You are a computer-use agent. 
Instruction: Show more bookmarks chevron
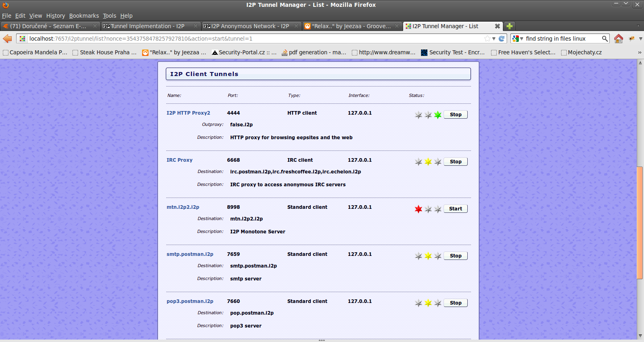[x=640, y=52]
